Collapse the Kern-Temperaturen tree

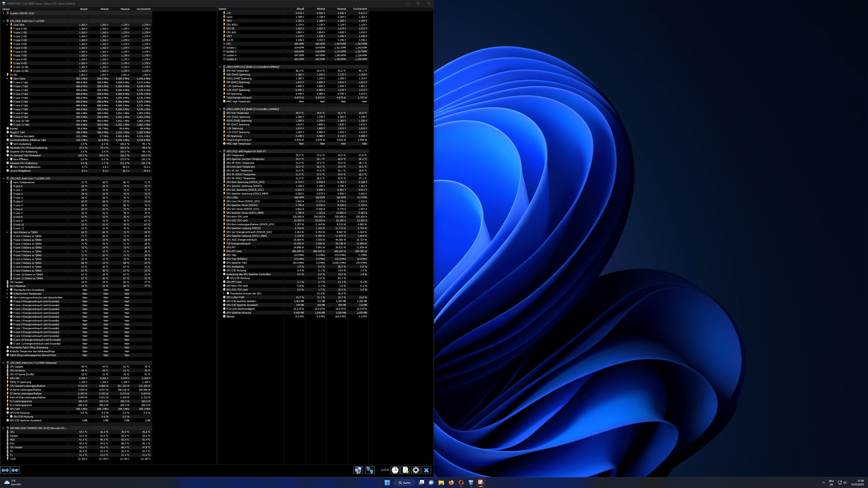point(7,182)
